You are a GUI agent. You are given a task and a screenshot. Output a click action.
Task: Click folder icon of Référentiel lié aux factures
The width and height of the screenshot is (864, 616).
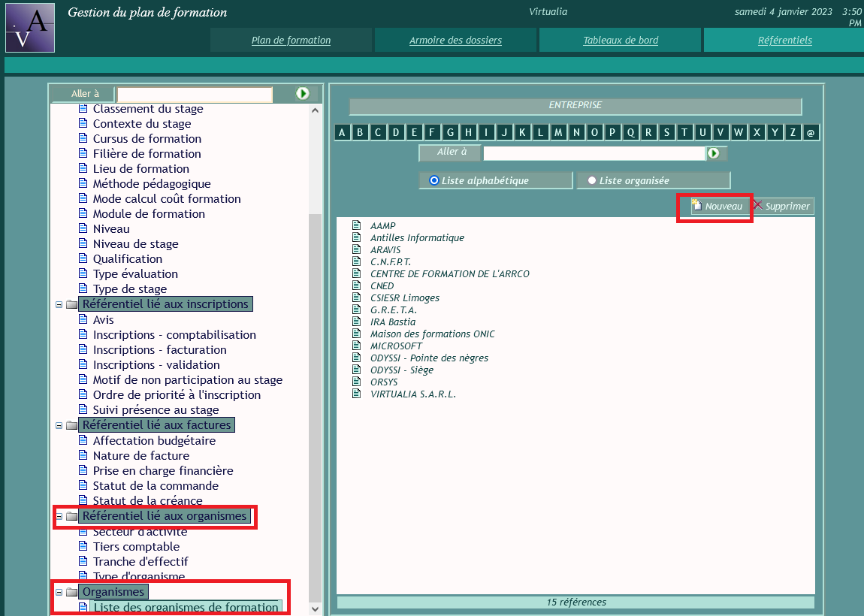71,425
